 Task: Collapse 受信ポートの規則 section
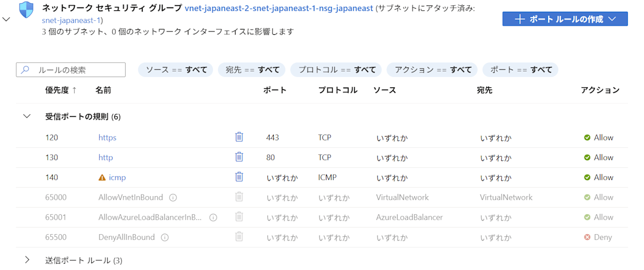(x=27, y=116)
